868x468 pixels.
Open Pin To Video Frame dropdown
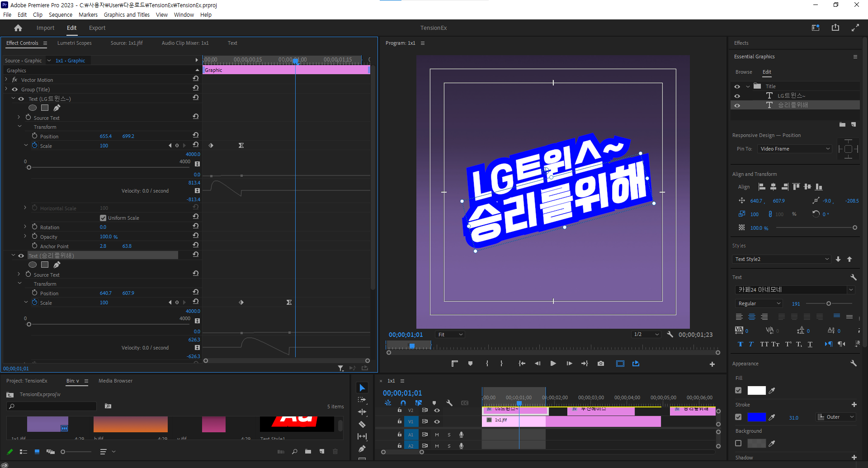pos(795,149)
